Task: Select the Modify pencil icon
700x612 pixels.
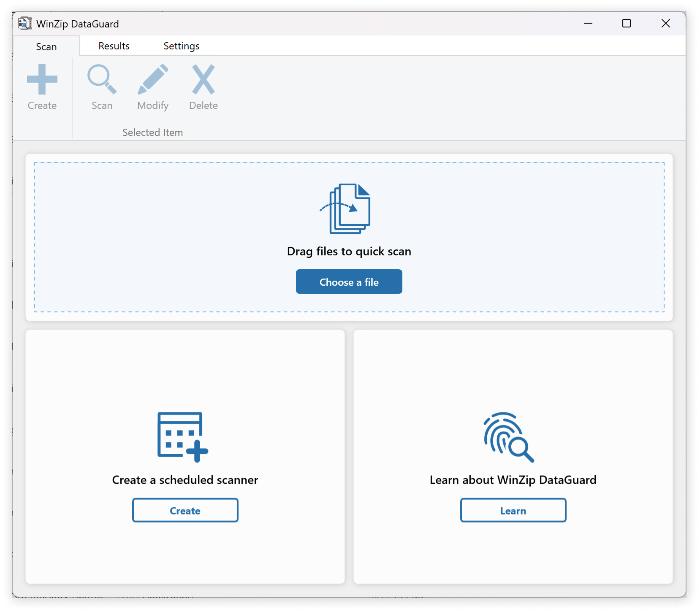Action: [153, 79]
